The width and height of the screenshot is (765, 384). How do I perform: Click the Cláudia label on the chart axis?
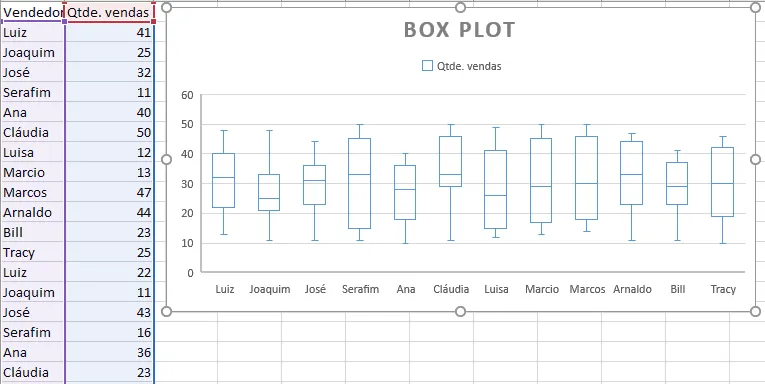[x=451, y=289]
